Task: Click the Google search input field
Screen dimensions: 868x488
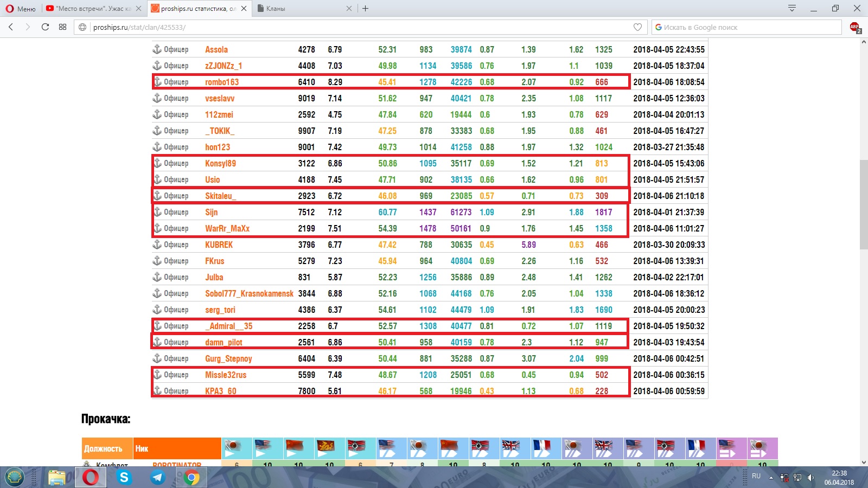Action: click(749, 27)
